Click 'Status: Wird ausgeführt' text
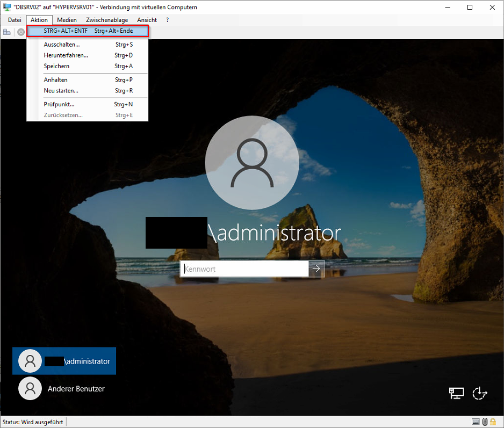The width and height of the screenshot is (504, 428). [33, 422]
